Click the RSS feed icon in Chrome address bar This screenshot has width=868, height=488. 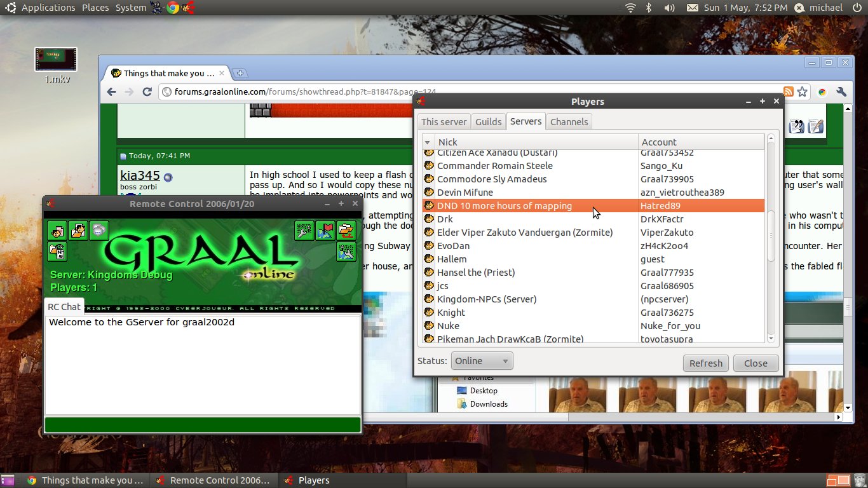[x=788, y=91]
